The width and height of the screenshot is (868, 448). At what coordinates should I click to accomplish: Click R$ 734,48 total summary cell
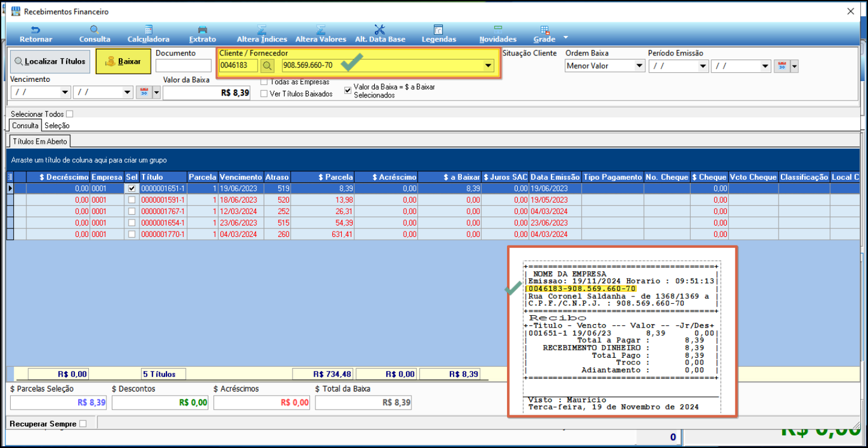click(323, 374)
